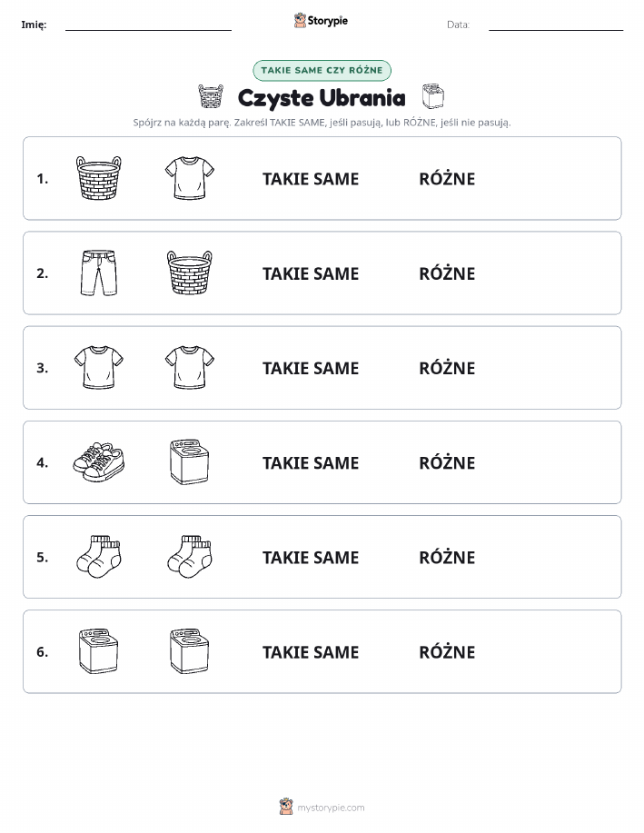Choose RÓŻNE for row 1

pos(447,178)
